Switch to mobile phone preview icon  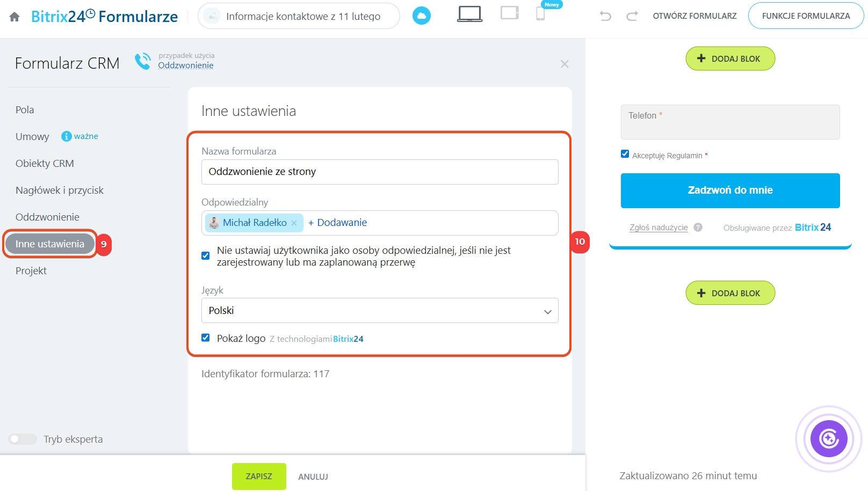540,14
